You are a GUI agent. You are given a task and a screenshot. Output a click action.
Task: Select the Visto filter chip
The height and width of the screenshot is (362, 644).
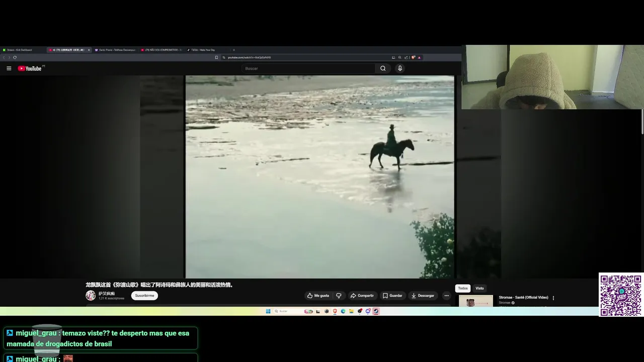coord(479,288)
